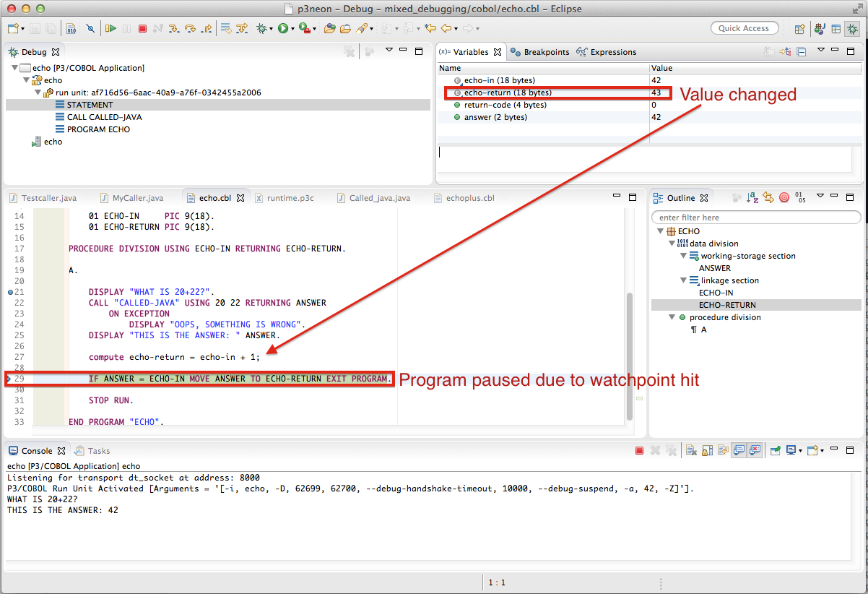This screenshot has height=594, width=868.
Task: Open the echoplus.cbl editor tab
Action: point(464,198)
